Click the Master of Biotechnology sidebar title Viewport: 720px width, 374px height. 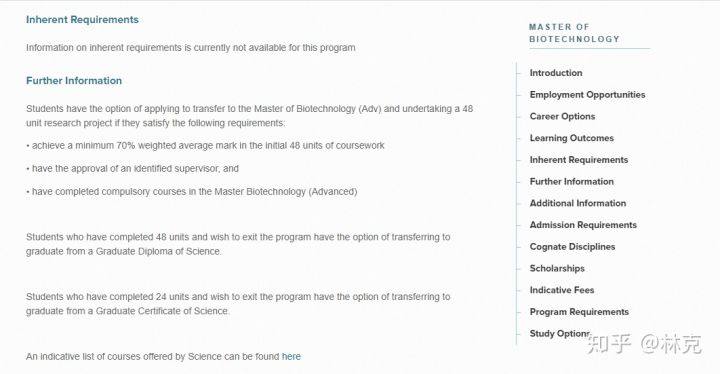[x=574, y=33]
